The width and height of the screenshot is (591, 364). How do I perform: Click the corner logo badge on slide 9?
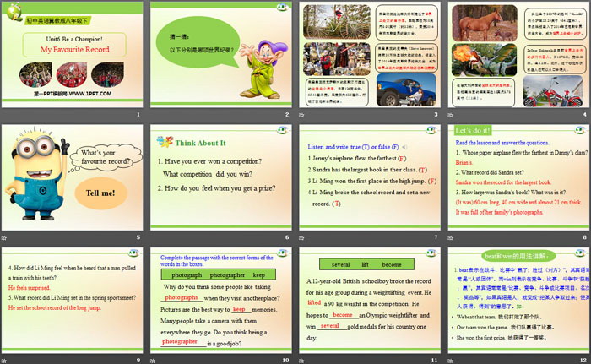coord(133,253)
